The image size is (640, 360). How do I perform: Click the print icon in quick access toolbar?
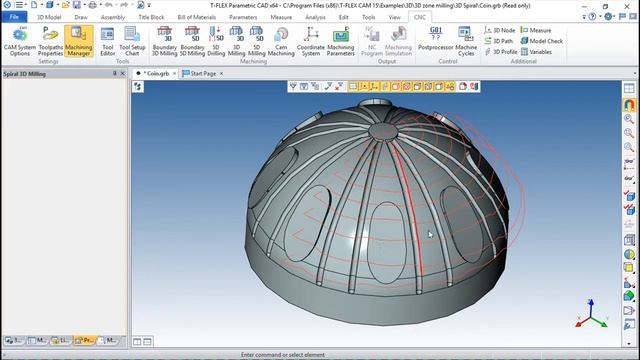tap(93, 5)
